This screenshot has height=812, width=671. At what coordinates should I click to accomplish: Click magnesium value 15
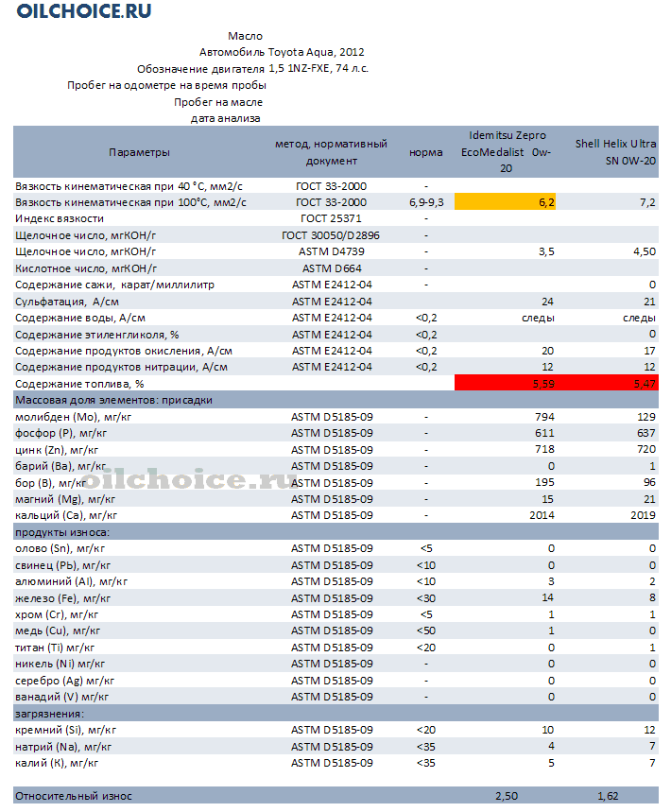click(547, 499)
